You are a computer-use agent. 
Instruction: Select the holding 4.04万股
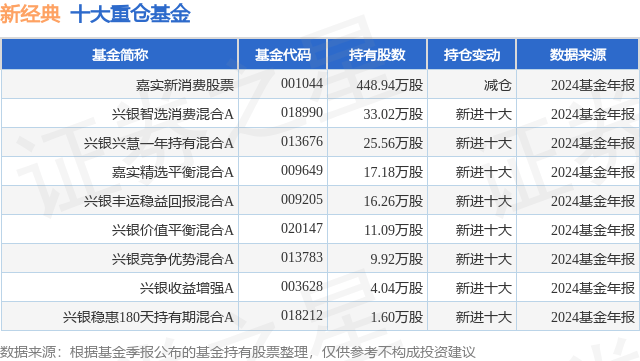pyautogui.click(x=397, y=288)
